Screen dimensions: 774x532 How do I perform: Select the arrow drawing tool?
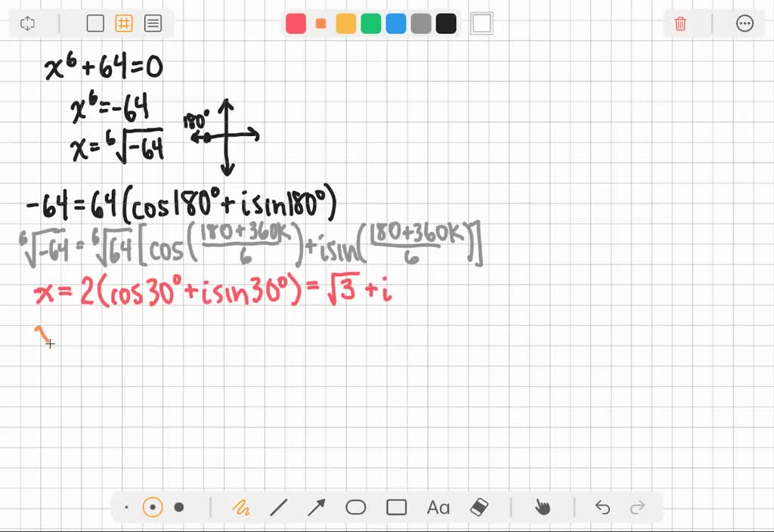pyautogui.click(x=317, y=507)
